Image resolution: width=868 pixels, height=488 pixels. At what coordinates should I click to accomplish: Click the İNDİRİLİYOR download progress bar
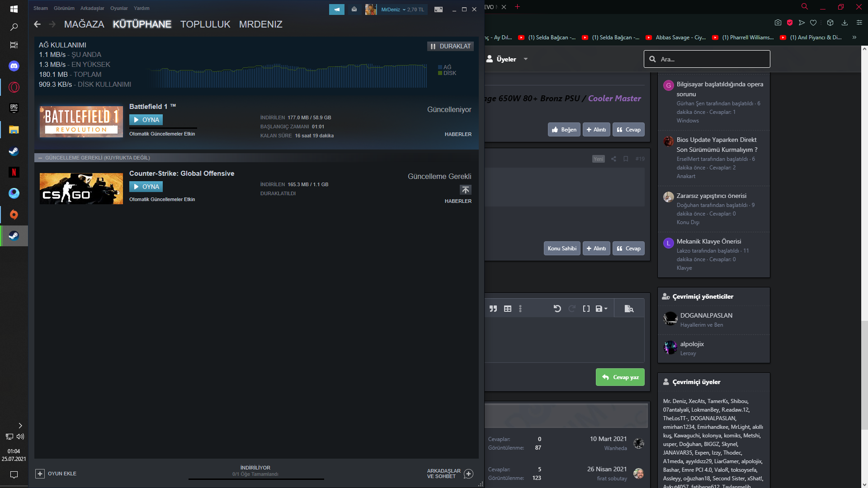[x=256, y=479]
